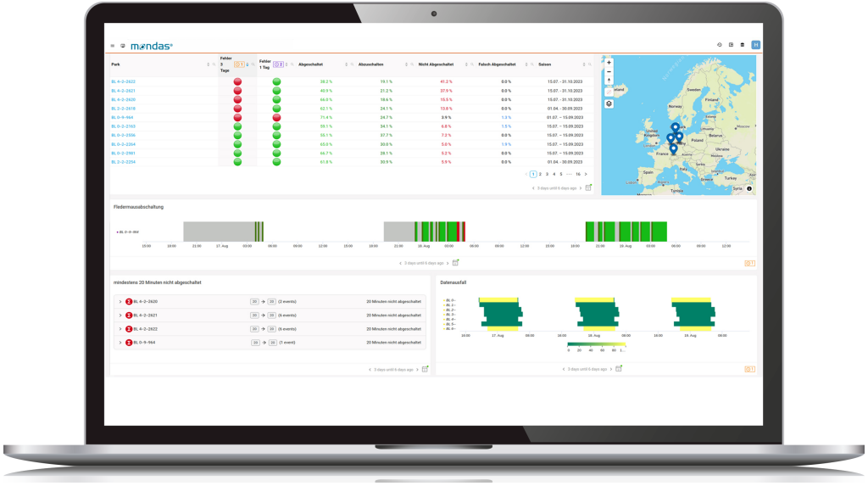This screenshot has height=486, width=868.
Task: Click the northernmost map marker near Denmark
Action: pos(676,127)
